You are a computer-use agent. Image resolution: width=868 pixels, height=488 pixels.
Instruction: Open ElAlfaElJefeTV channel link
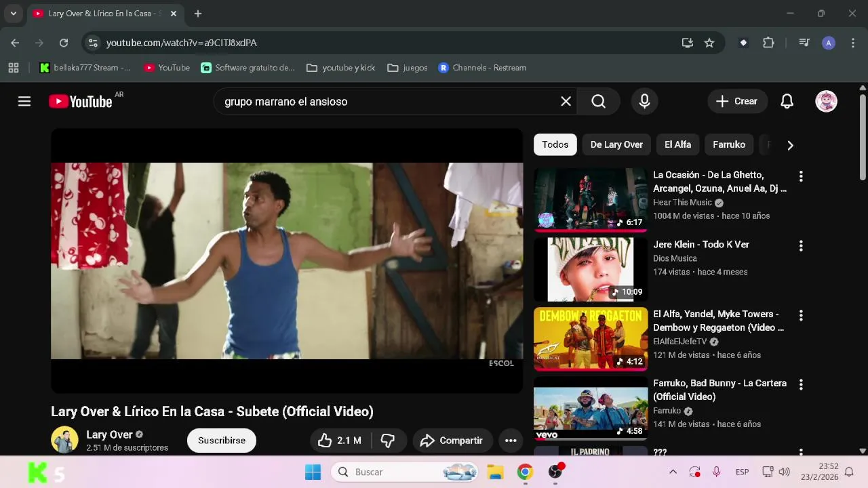[x=679, y=342]
